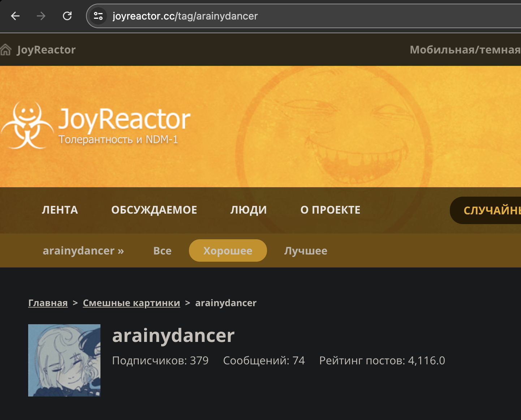Screen dimensions: 521x420
Task: Open the ОБСУЖДАЕМОЕ menu item
Action: click(154, 210)
